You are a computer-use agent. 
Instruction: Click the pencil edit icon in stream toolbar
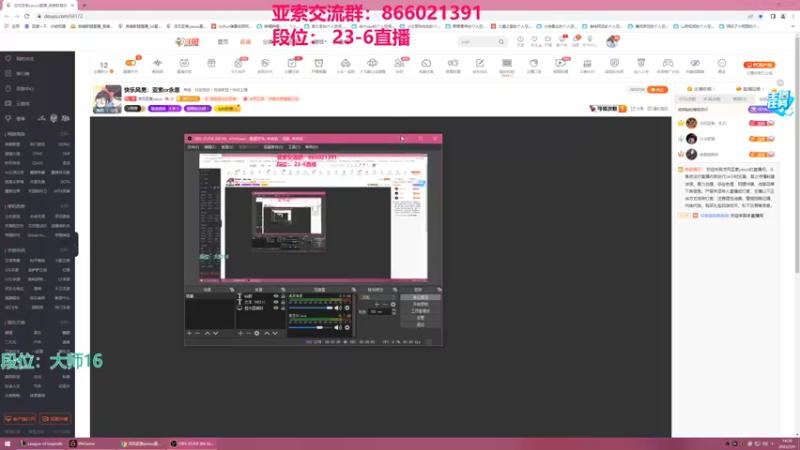tap(480, 63)
